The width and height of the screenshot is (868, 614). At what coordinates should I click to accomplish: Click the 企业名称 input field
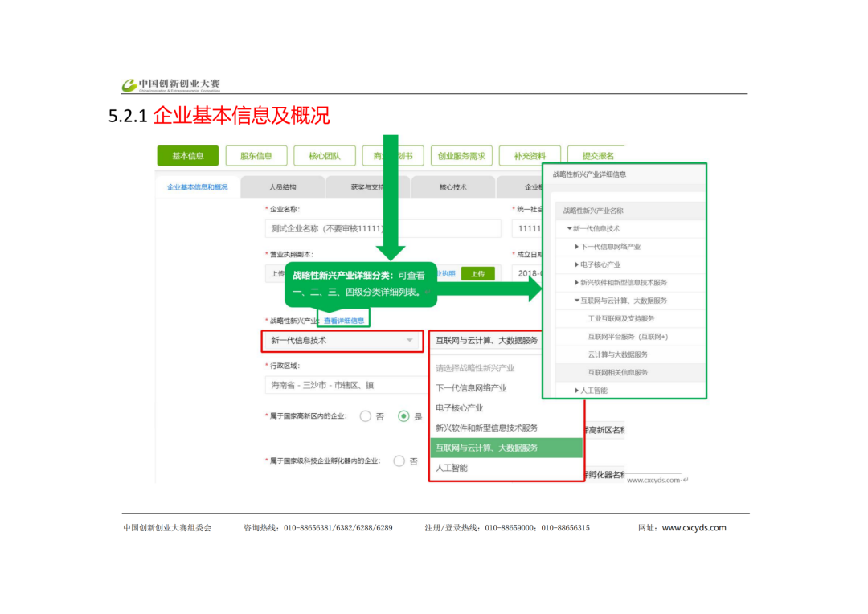(334, 229)
